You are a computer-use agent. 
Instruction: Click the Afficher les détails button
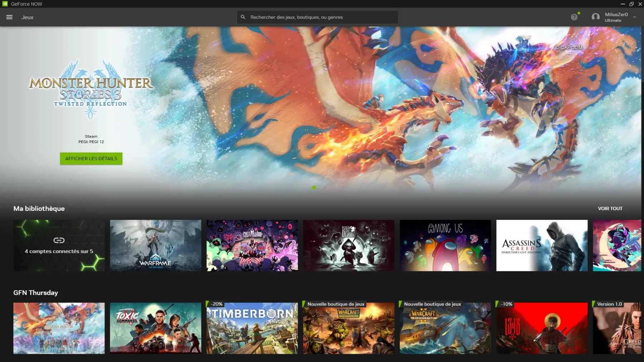[x=91, y=159]
